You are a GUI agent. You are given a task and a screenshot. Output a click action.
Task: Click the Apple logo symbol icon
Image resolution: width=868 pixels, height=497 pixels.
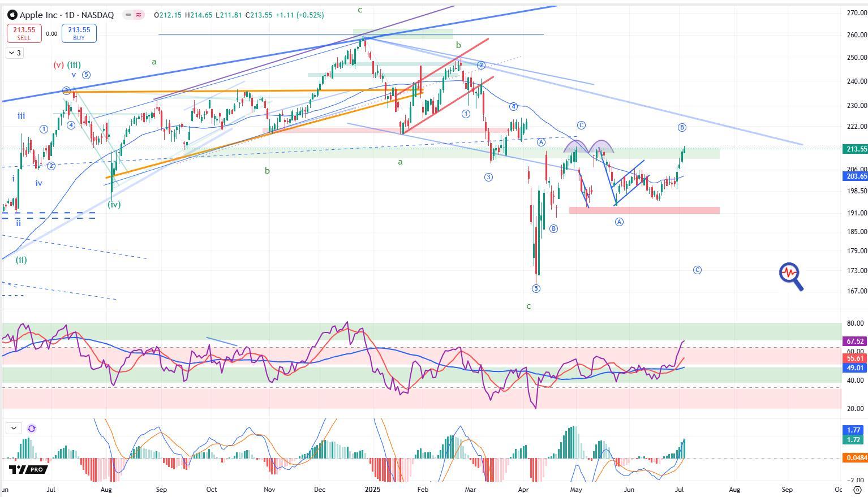[x=12, y=15]
